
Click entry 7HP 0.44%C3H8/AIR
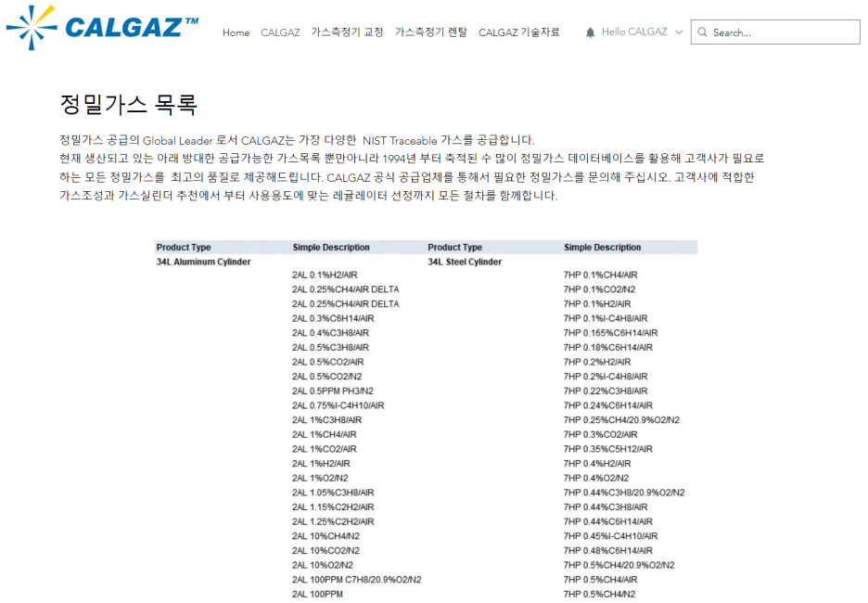605,507
